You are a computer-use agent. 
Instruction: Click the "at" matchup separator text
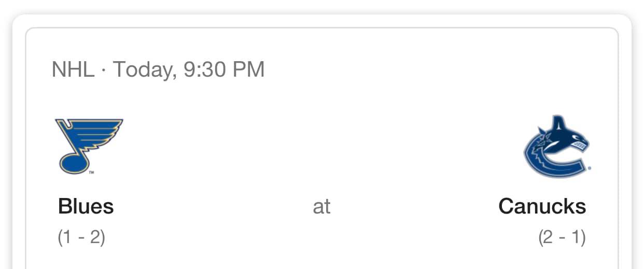pyautogui.click(x=321, y=206)
